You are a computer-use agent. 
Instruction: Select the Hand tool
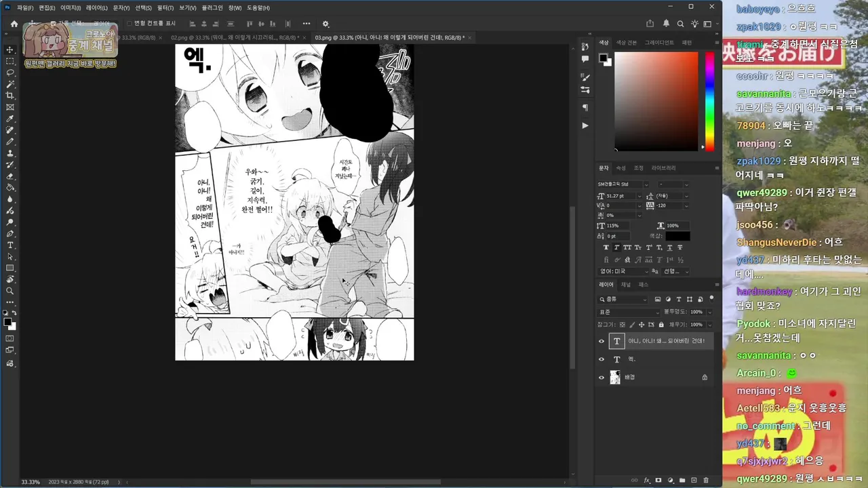click(x=10, y=280)
